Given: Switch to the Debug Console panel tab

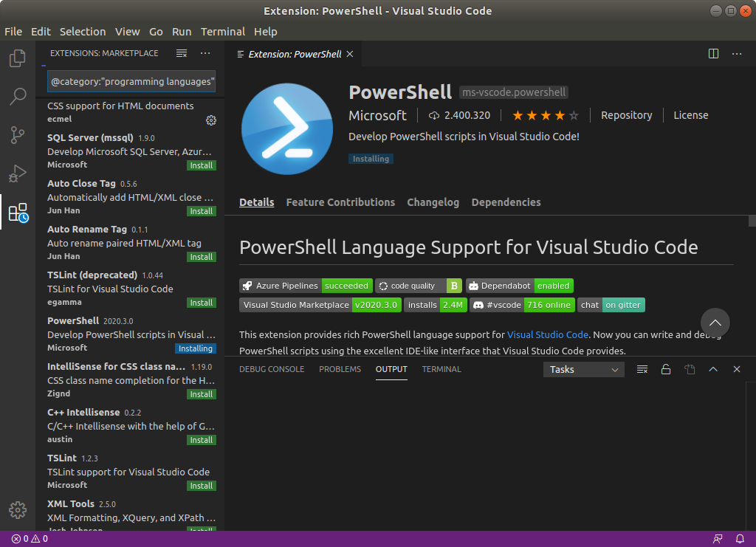Looking at the screenshot, I should click(272, 369).
